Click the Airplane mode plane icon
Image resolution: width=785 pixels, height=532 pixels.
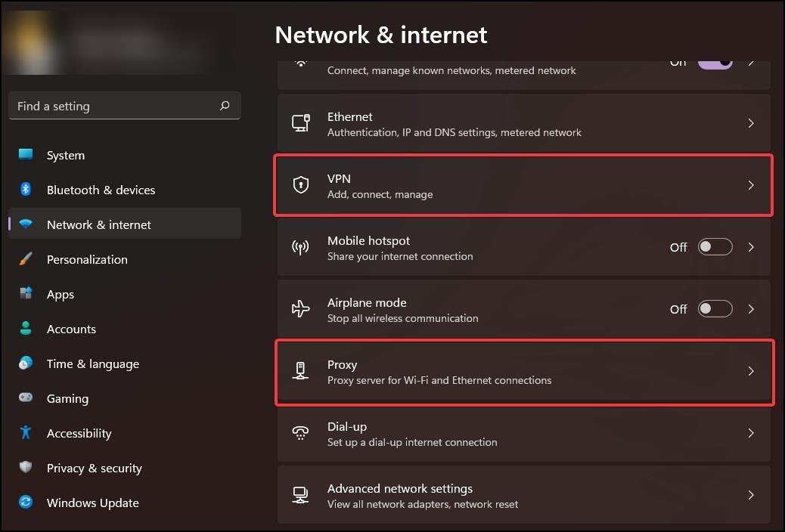coord(300,309)
